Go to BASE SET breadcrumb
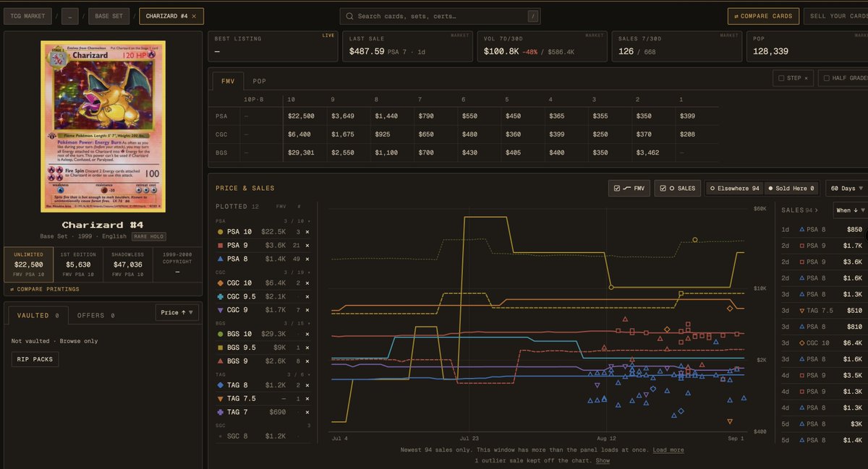868x469 pixels. pyautogui.click(x=109, y=16)
